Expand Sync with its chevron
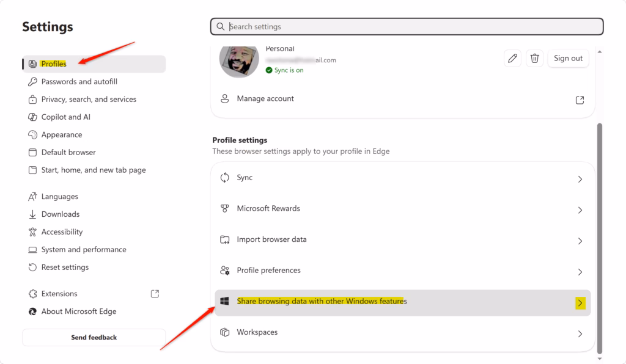The width and height of the screenshot is (626, 364). (580, 180)
